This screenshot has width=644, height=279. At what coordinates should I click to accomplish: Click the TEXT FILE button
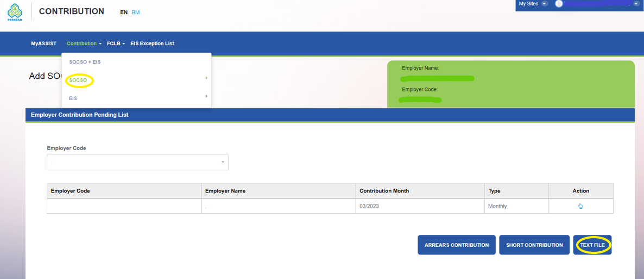(592, 245)
